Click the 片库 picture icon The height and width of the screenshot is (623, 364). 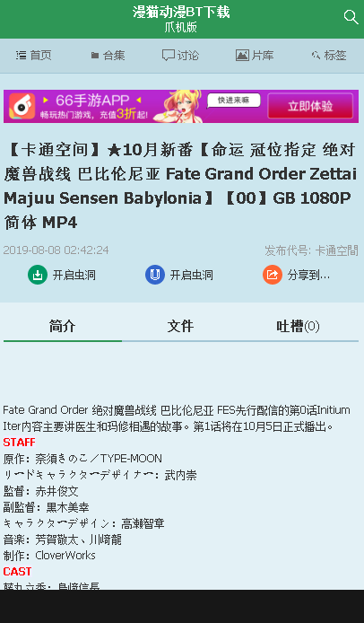(x=242, y=56)
